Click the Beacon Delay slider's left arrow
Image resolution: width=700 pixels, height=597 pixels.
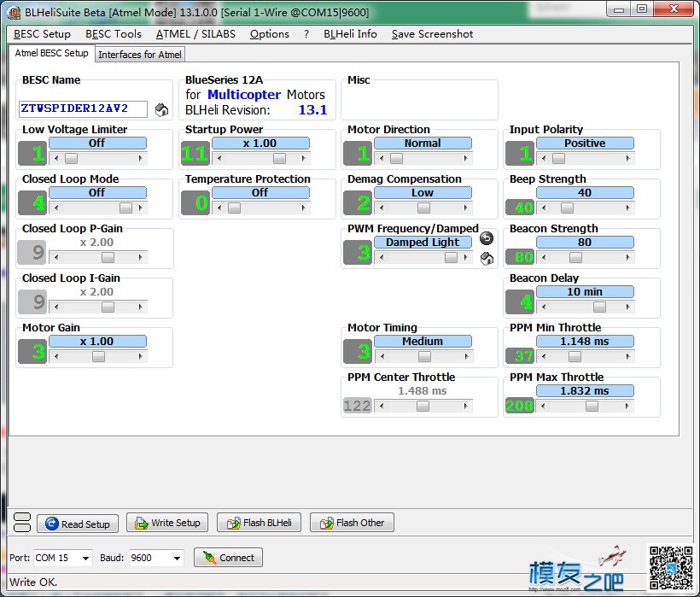point(543,307)
